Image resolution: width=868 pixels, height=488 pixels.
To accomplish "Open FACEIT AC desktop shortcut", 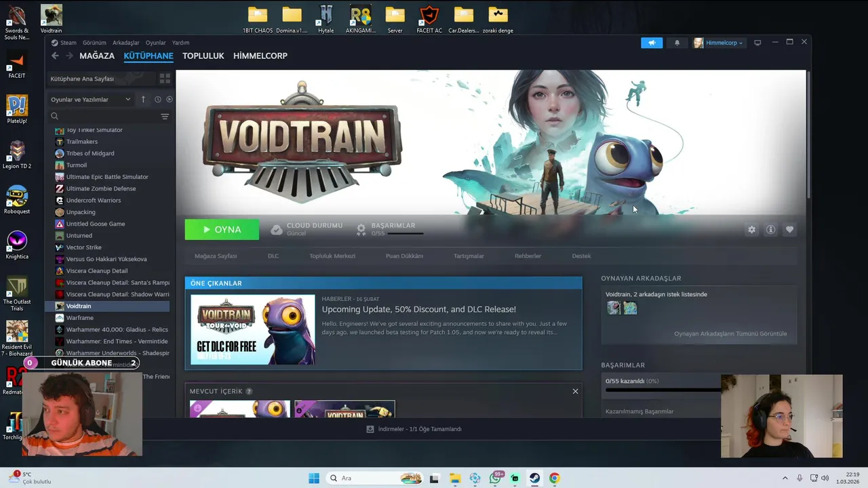I will pyautogui.click(x=429, y=19).
